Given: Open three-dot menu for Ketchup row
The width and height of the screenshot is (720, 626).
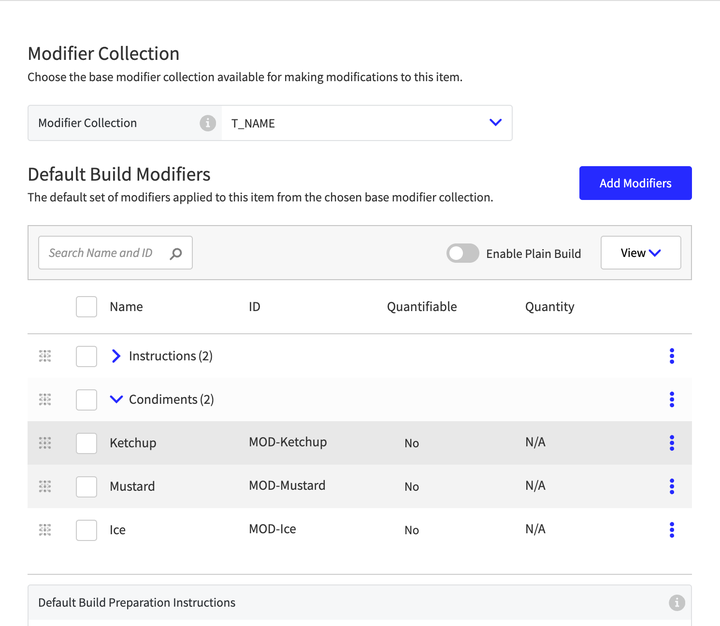Looking at the screenshot, I should point(672,443).
